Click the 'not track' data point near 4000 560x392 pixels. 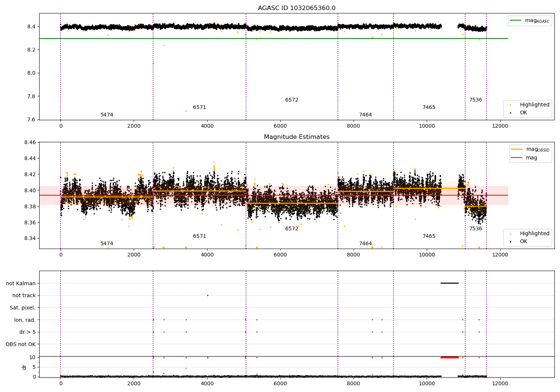(x=208, y=295)
